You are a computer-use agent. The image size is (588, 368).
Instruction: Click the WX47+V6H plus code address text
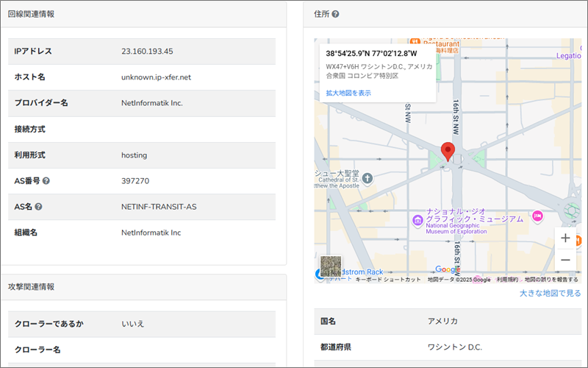379,71
